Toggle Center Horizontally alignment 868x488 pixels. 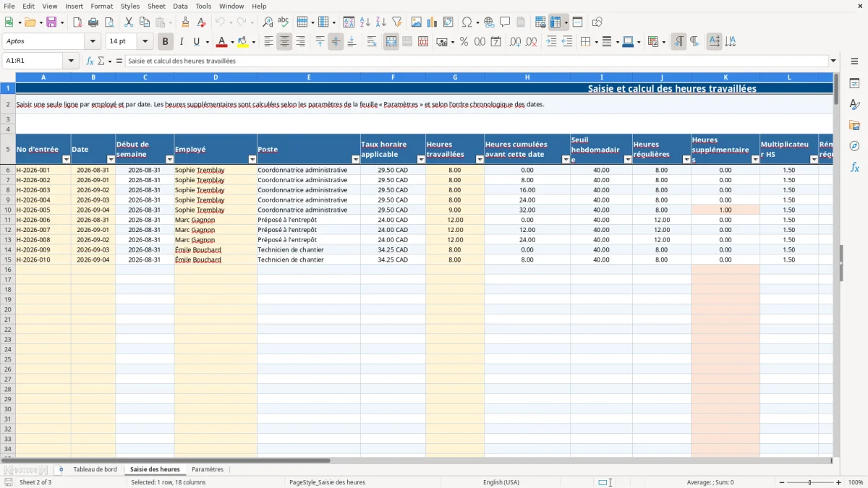(285, 42)
